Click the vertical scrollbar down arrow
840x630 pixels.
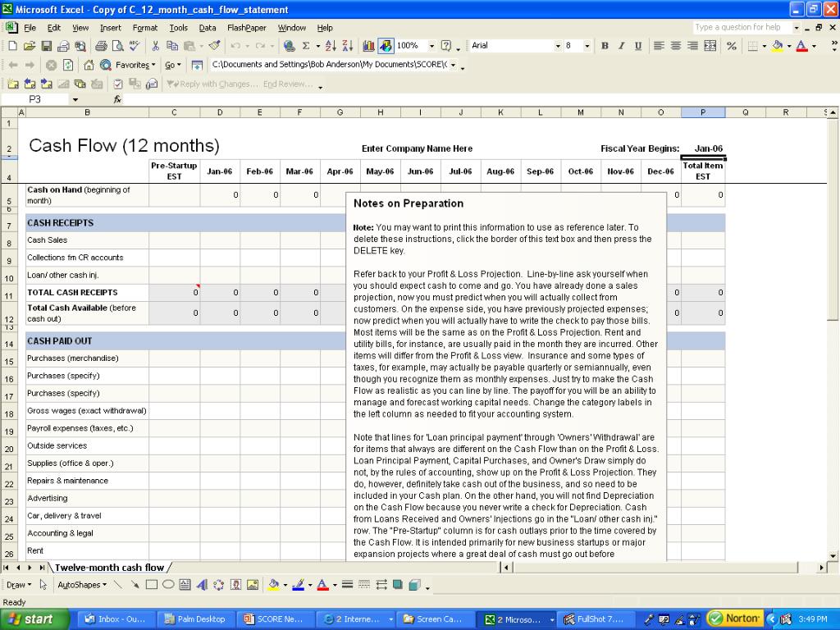pyautogui.click(x=833, y=556)
